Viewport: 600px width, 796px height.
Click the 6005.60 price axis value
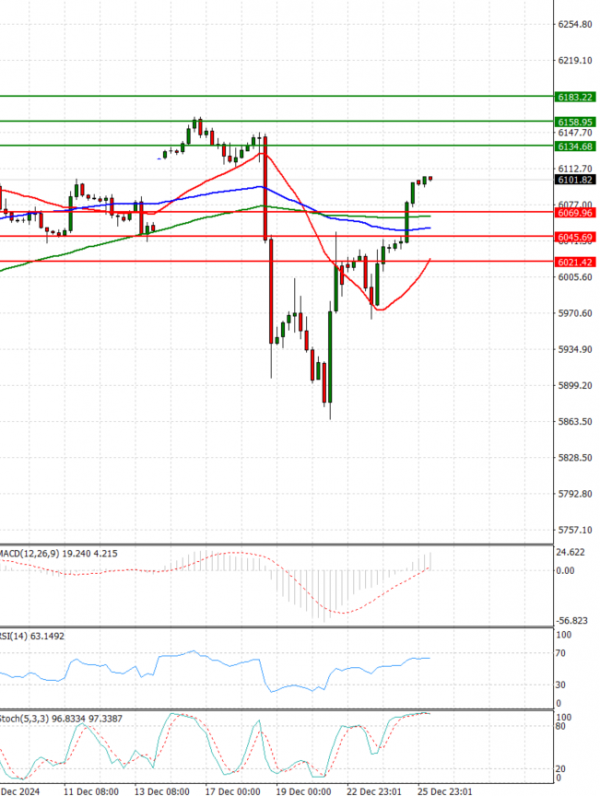[x=575, y=277]
